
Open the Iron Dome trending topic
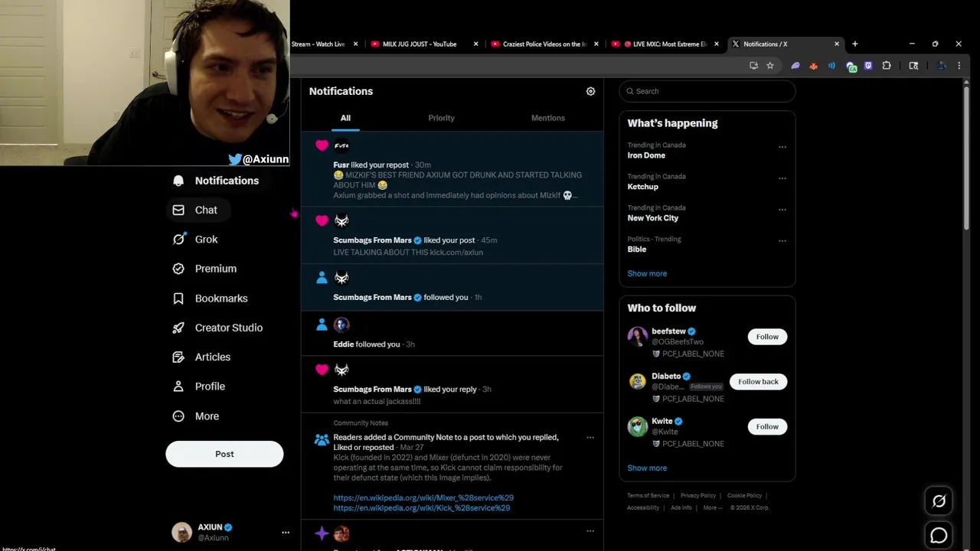(646, 155)
